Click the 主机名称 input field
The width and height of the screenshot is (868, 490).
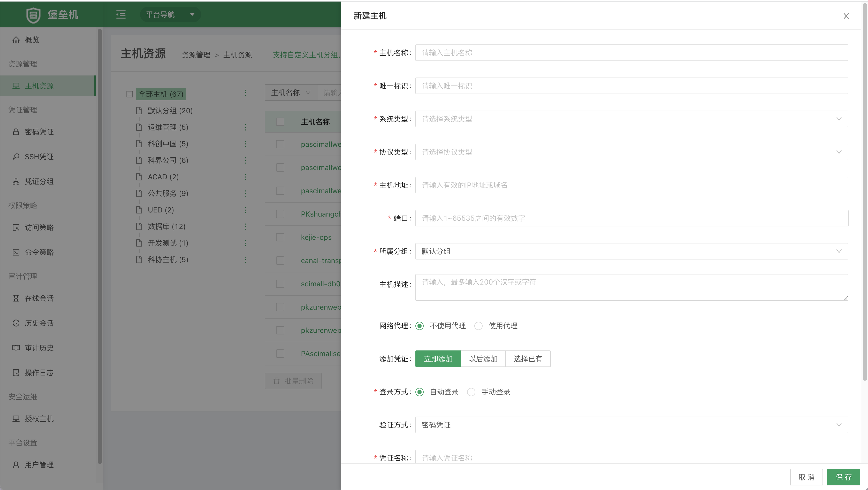pyautogui.click(x=631, y=53)
